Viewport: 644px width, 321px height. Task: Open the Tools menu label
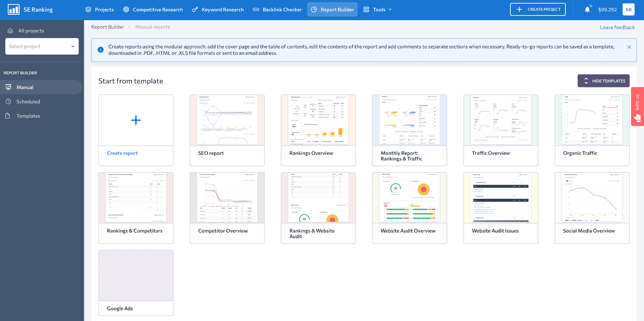point(379,10)
